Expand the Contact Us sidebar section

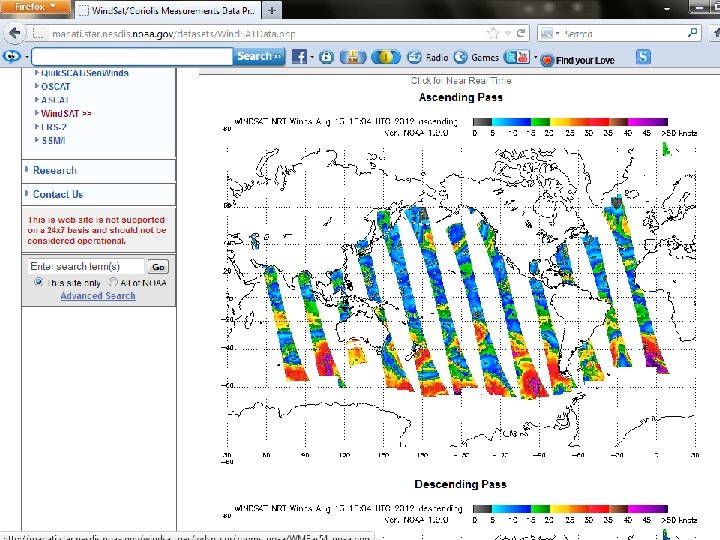pyautogui.click(x=57, y=194)
